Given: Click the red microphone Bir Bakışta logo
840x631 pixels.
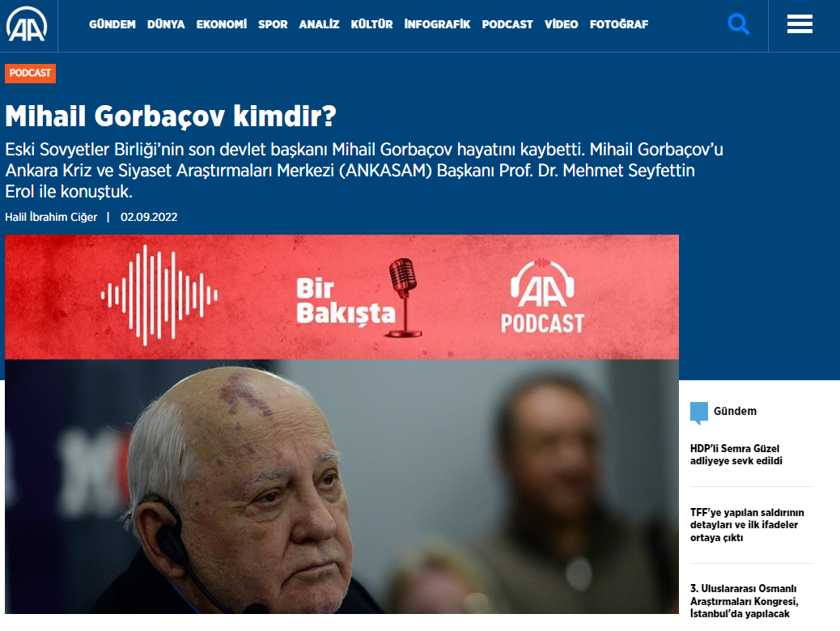Looking at the screenshot, I should pos(358,298).
